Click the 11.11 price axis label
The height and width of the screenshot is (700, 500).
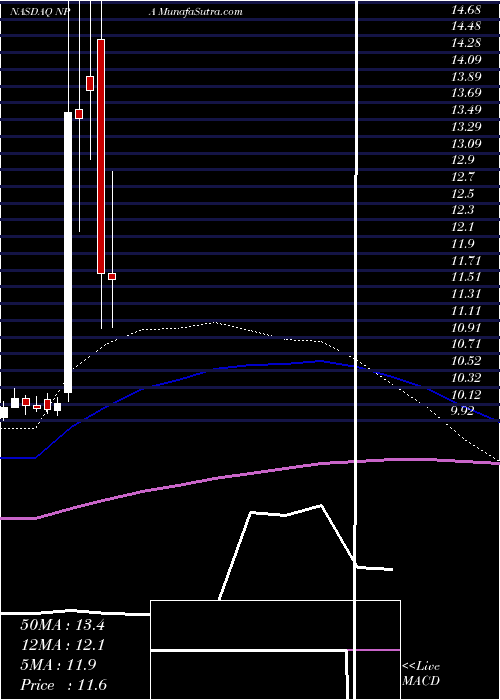click(466, 311)
